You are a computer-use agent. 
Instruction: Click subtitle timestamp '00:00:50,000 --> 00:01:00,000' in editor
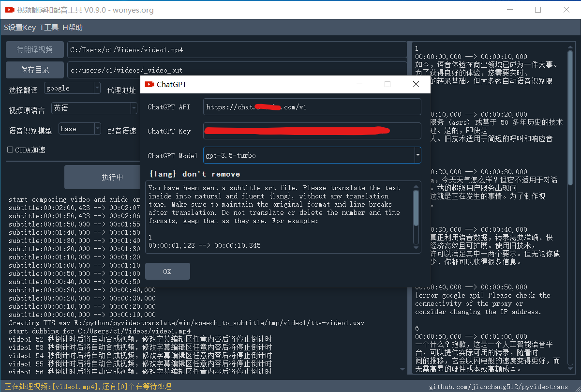tap(471, 336)
